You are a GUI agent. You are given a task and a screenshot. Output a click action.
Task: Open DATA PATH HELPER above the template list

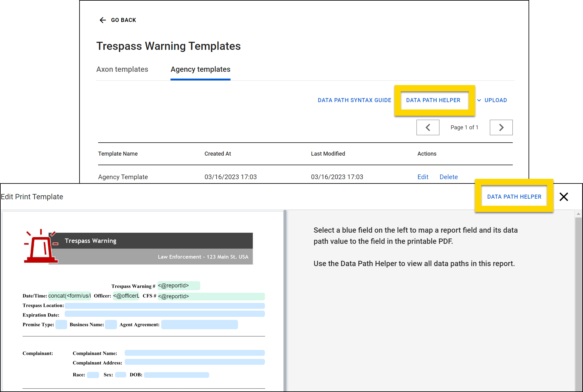click(x=433, y=100)
